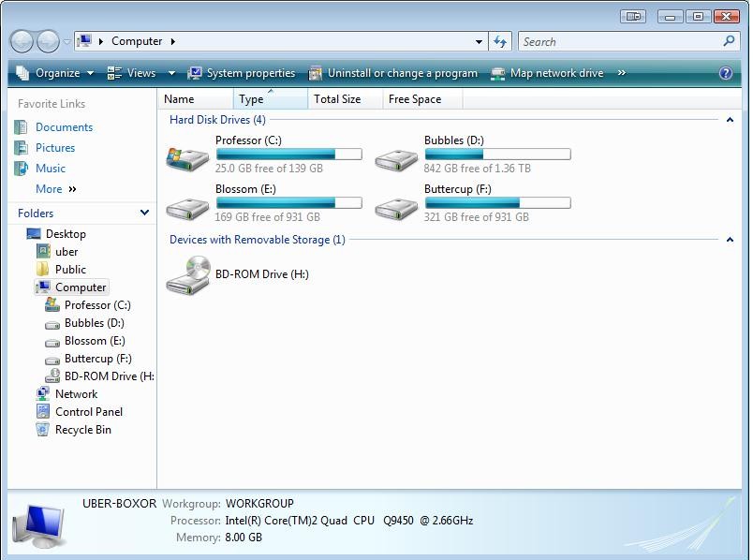
Task: Sort by the Free Space column
Action: (x=415, y=99)
